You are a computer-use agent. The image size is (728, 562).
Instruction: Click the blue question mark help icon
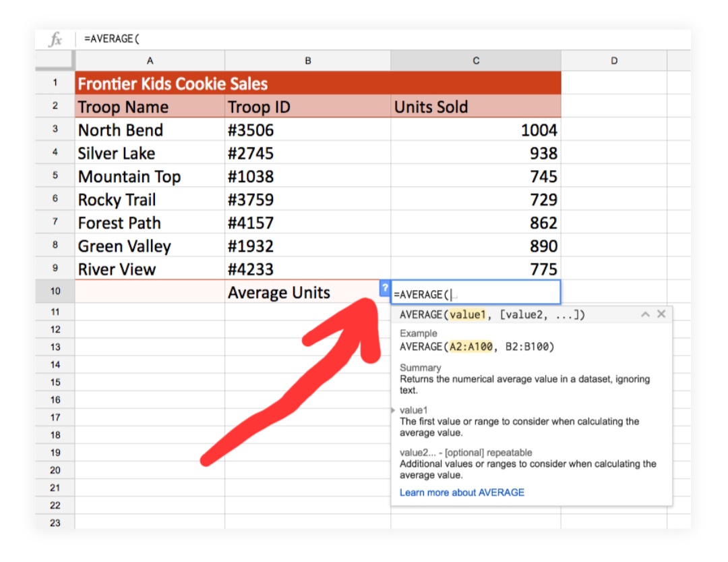384,289
